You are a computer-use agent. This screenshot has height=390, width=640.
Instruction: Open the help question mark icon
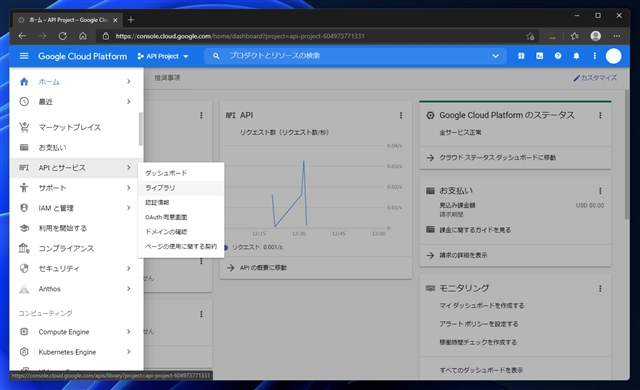558,56
